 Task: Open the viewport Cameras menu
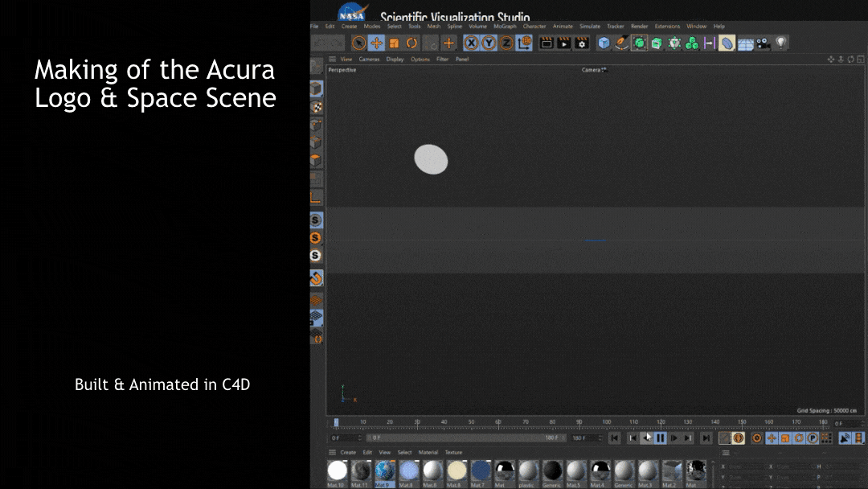pyautogui.click(x=369, y=60)
